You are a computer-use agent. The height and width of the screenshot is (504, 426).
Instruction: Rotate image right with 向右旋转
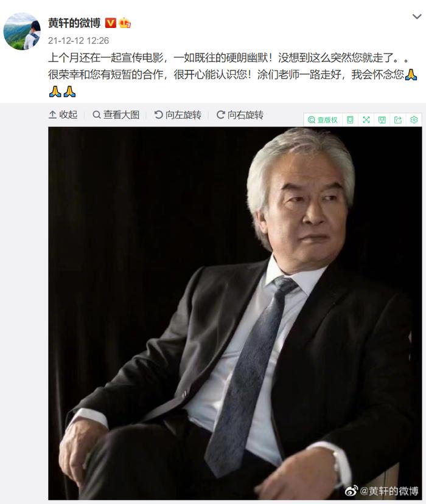(x=240, y=115)
